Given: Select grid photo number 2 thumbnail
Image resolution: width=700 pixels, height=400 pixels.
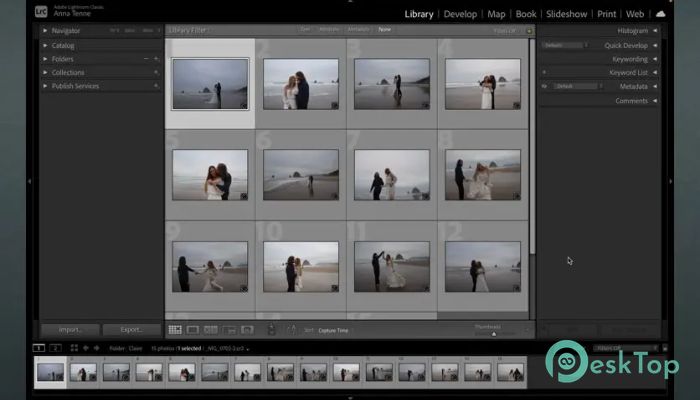Looking at the screenshot, I should click(301, 84).
